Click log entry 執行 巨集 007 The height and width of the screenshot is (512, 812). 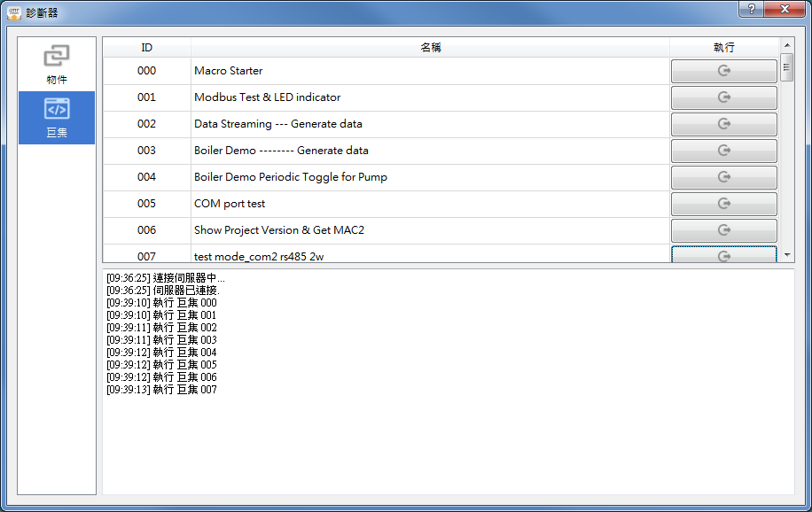(x=161, y=390)
